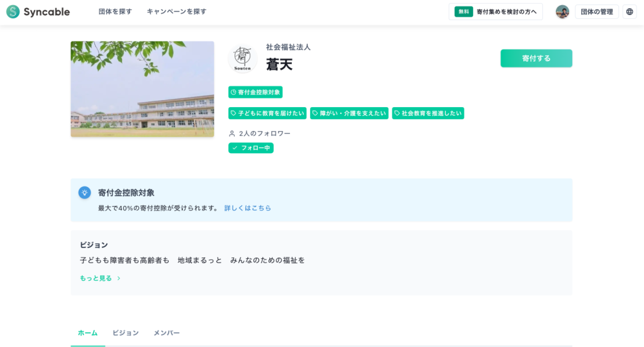Screen dimensions: 644x347
Task: Follow the 詳しくはこちら link
Action: tap(248, 208)
